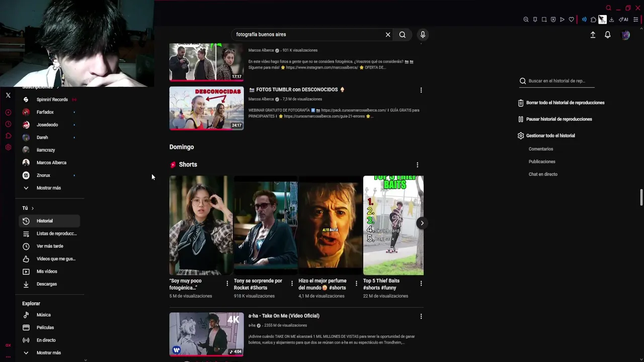Open Películas under Explorar
The image size is (644, 362).
tap(49, 327)
